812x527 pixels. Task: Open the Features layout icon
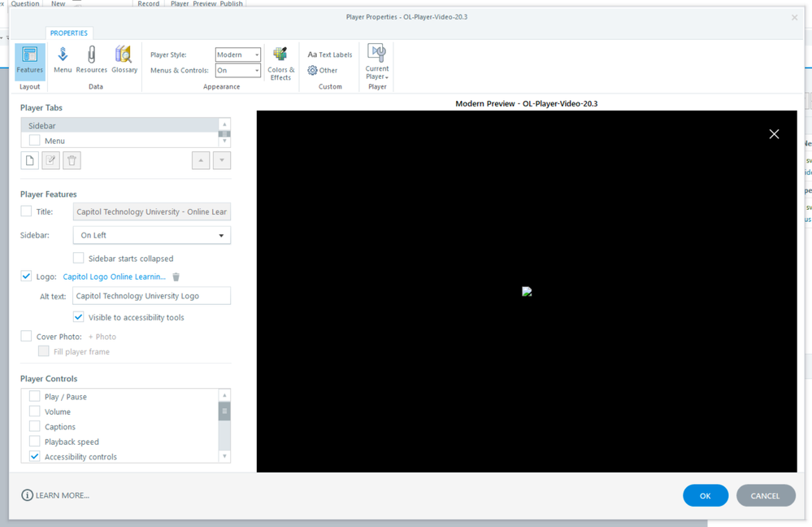(29, 59)
